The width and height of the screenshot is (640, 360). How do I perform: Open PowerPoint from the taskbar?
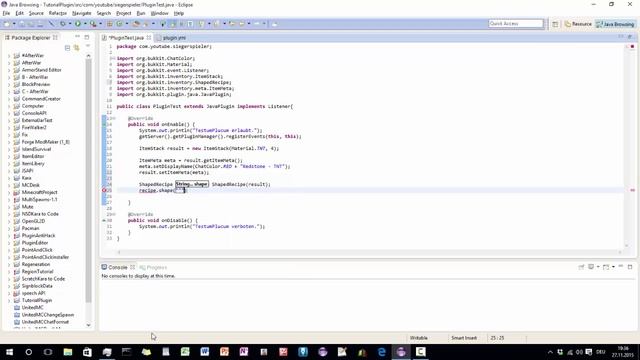point(224,352)
